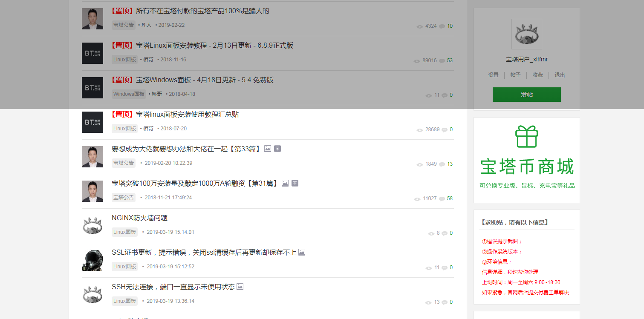This screenshot has height=319, width=644.
Task: Click green 发帖 button
Action: point(527,95)
